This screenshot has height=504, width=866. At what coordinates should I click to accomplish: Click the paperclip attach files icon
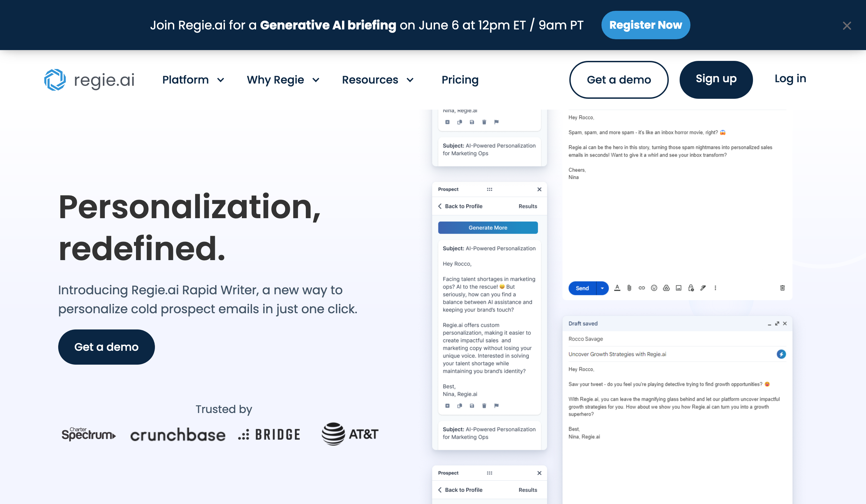coord(629,288)
